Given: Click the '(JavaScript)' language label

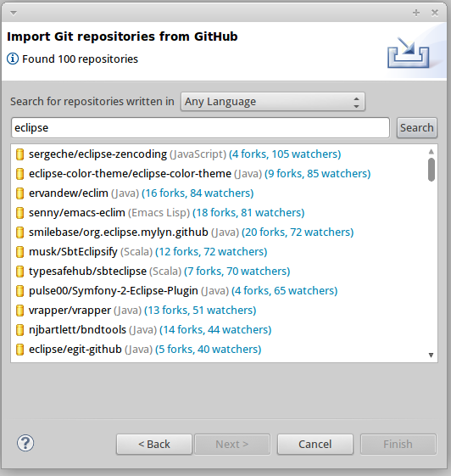Looking at the screenshot, I should click(198, 154).
